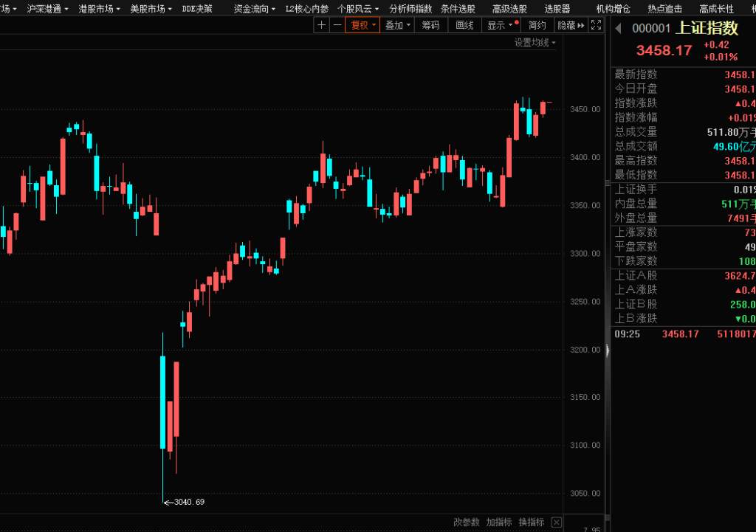The image size is (756, 532).
Task: Click the 3200.00 price axis label
Action: pyautogui.click(x=585, y=350)
